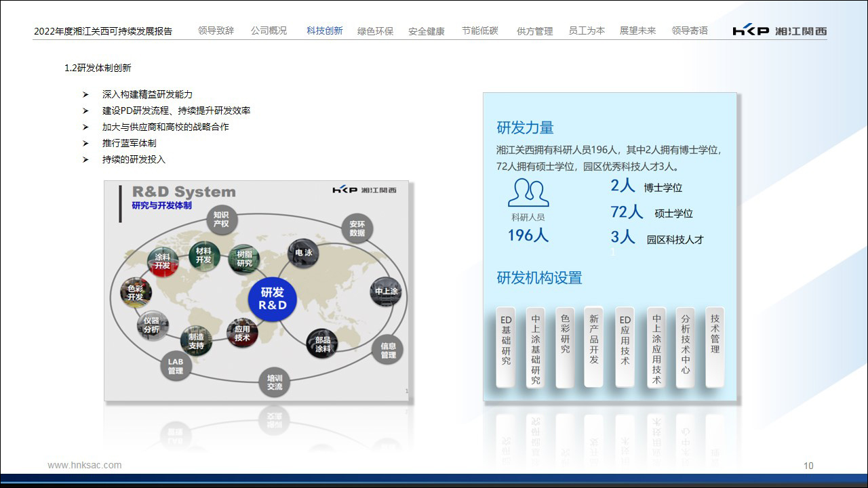Click the 涂料开发 circle node
The width and height of the screenshot is (868, 488).
point(163,261)
